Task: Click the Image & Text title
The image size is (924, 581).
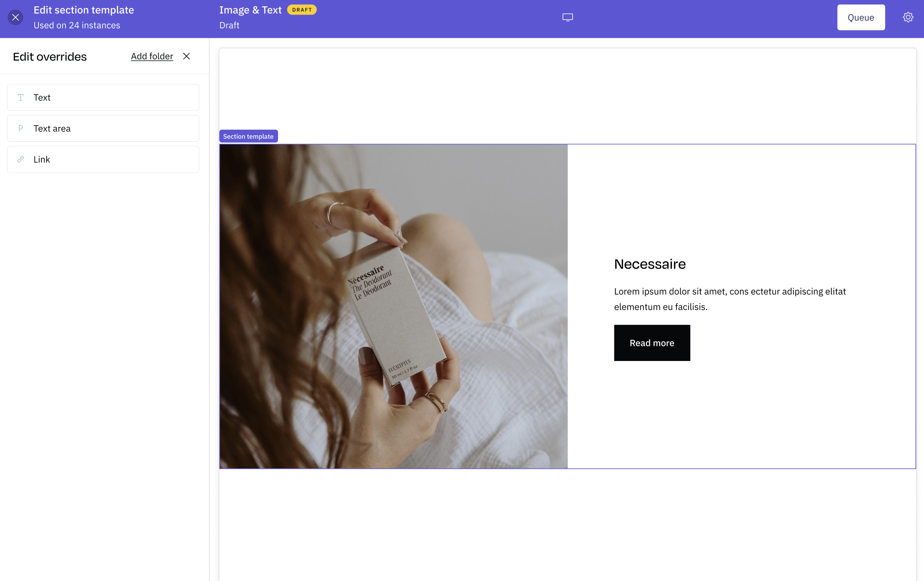Action: 250,10
